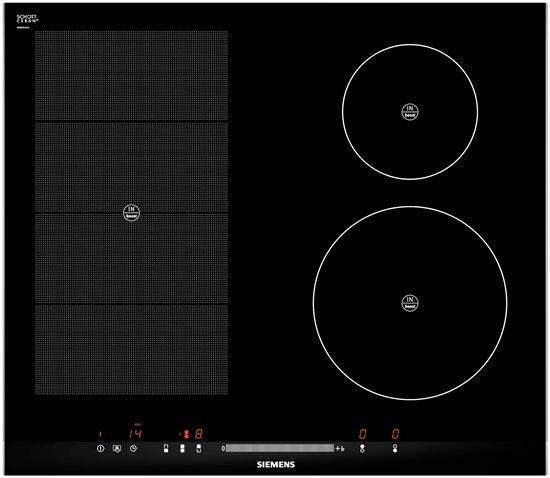
Task: Select the lower flex zone selector symbol
Action: pos(166,448)
